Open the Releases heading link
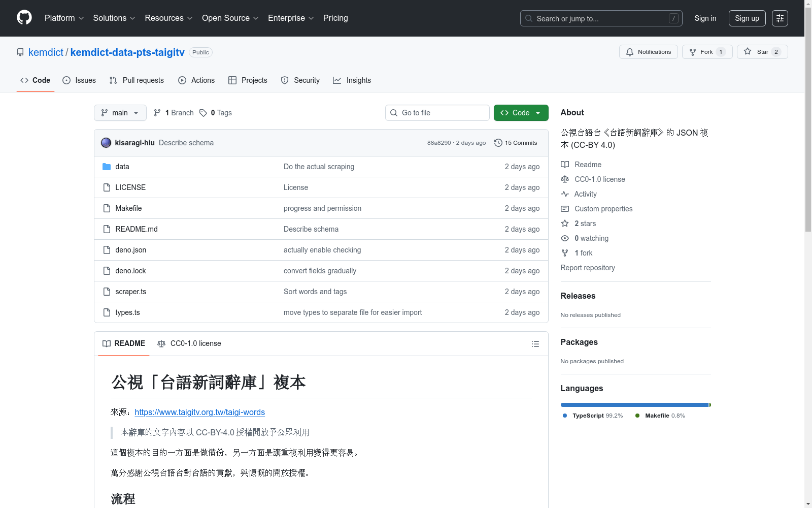This screenshot has width=812, height=508. 578,296
